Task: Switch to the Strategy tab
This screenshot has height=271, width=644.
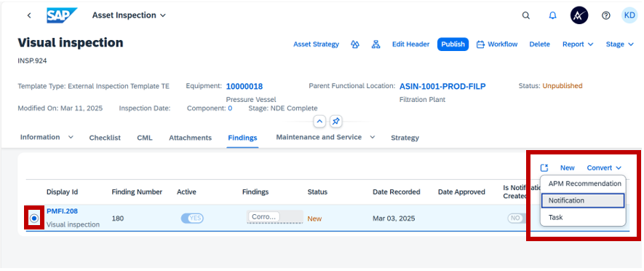Action: 405,138
